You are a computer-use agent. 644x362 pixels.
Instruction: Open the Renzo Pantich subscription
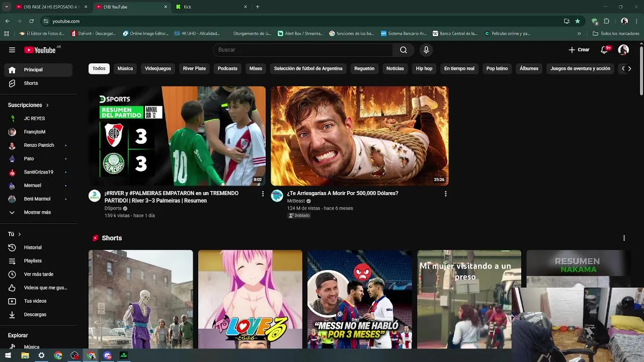point(38,145)
